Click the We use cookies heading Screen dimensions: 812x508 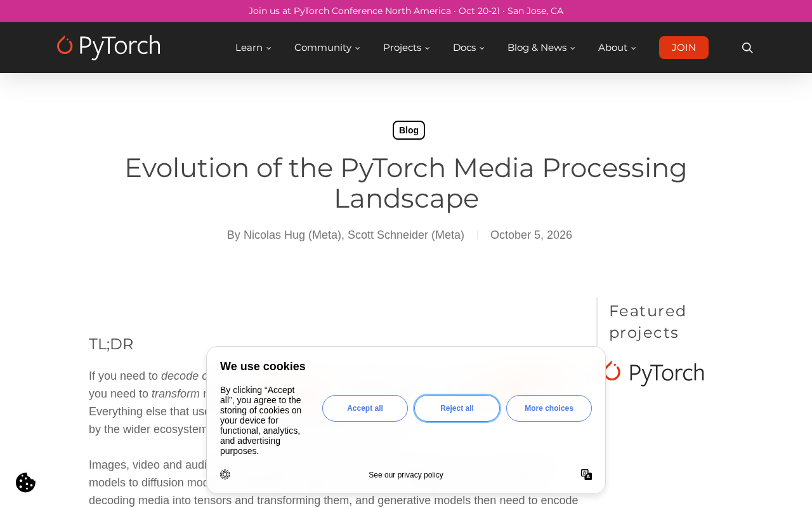tap(263, 366)
